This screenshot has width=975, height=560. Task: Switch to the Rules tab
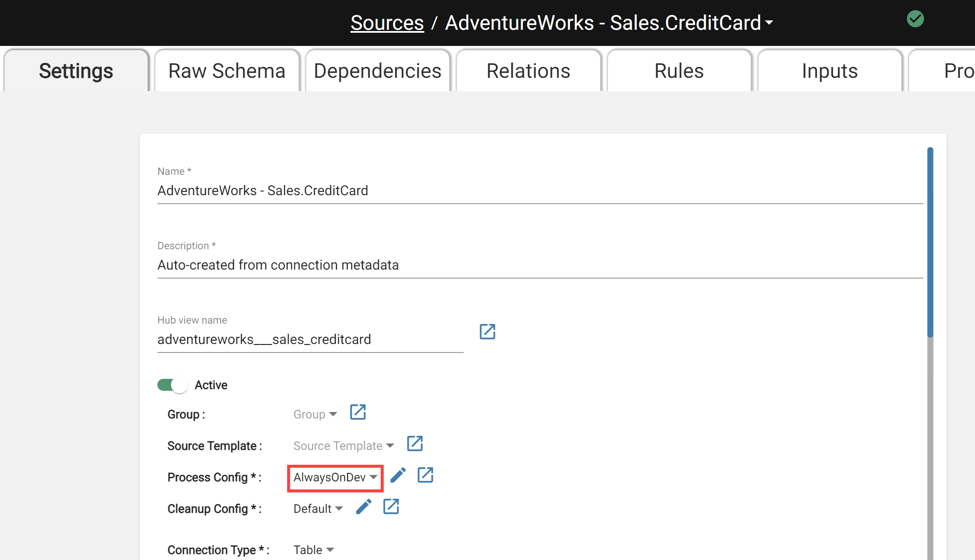tap(679, 71)
